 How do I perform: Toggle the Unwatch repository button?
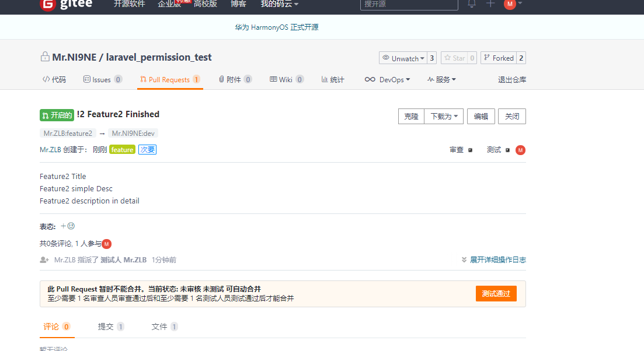[403, 58]
